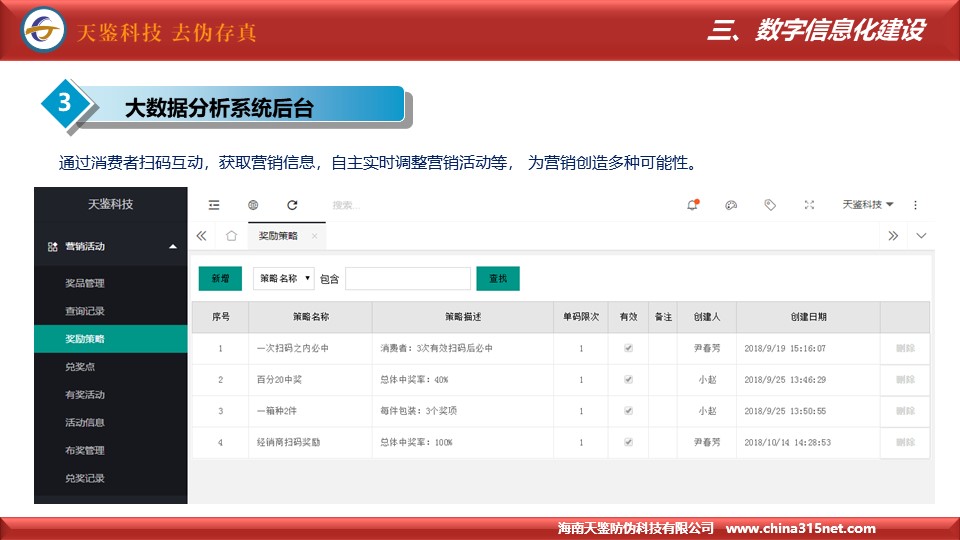Toggle 有效 checkbox for 经销商扫码奖励 row

[628, 442]
